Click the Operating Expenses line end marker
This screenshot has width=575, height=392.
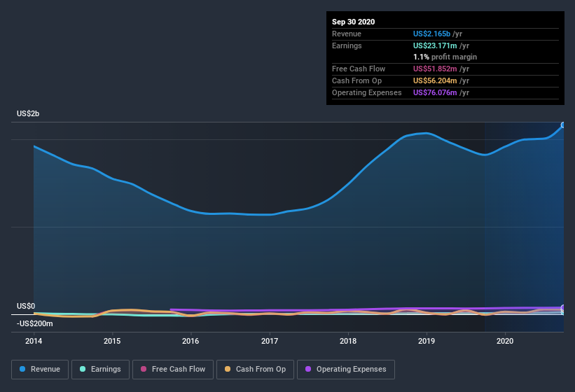click(563, 307)
